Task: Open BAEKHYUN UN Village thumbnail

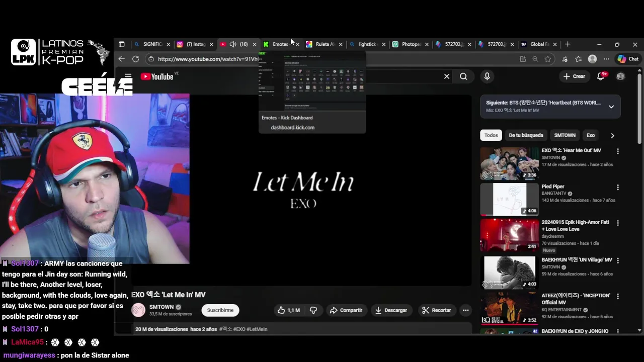Action: [509, 272]
